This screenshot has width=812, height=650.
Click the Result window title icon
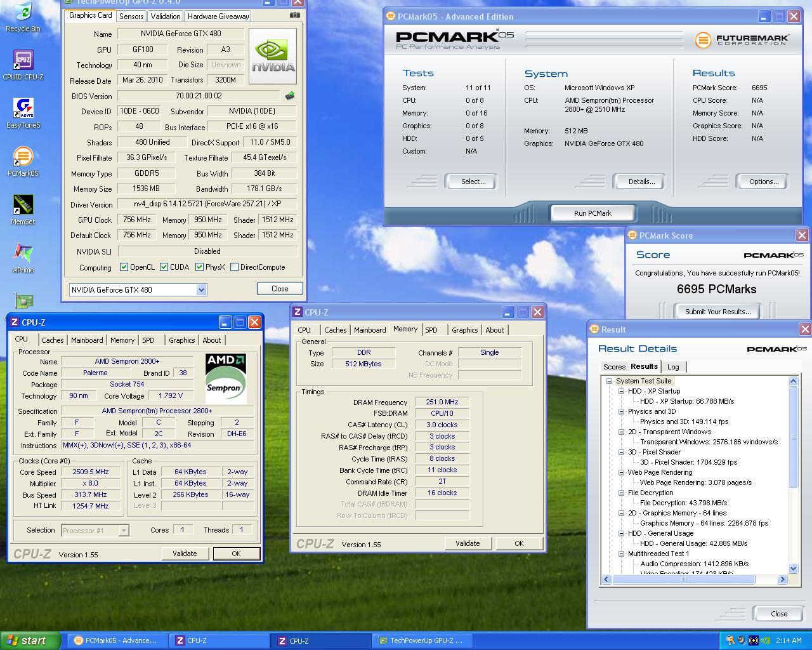coord(594,329)
